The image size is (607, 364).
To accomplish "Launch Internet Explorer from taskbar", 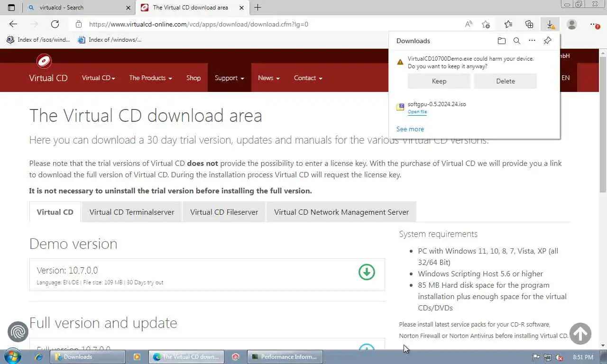I will pyautogui.click(x=39, y=357).
